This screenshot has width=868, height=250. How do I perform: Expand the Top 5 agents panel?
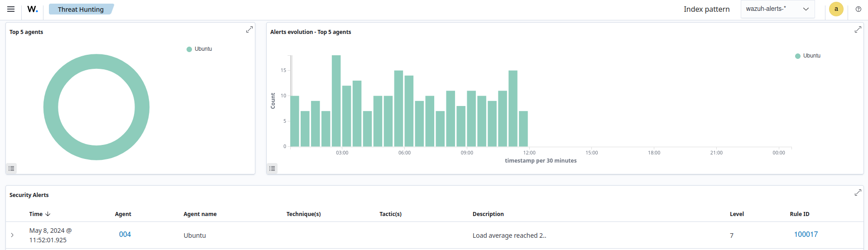point(249,29)
